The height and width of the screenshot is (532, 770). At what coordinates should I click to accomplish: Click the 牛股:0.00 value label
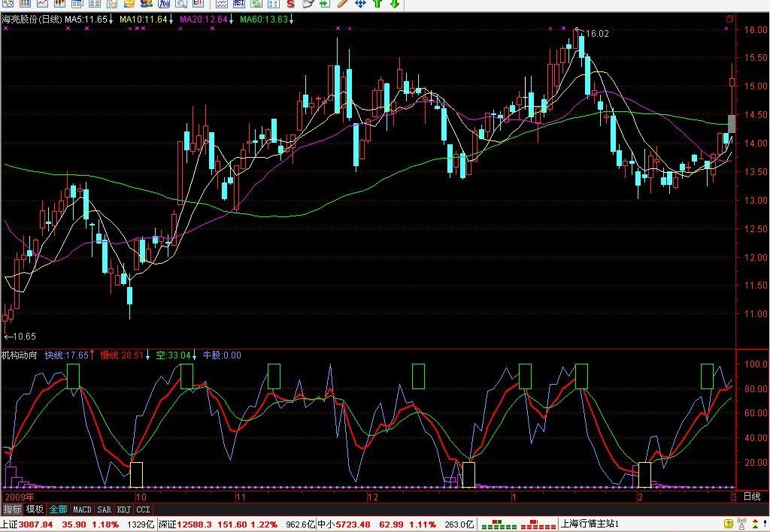point(222,355)
